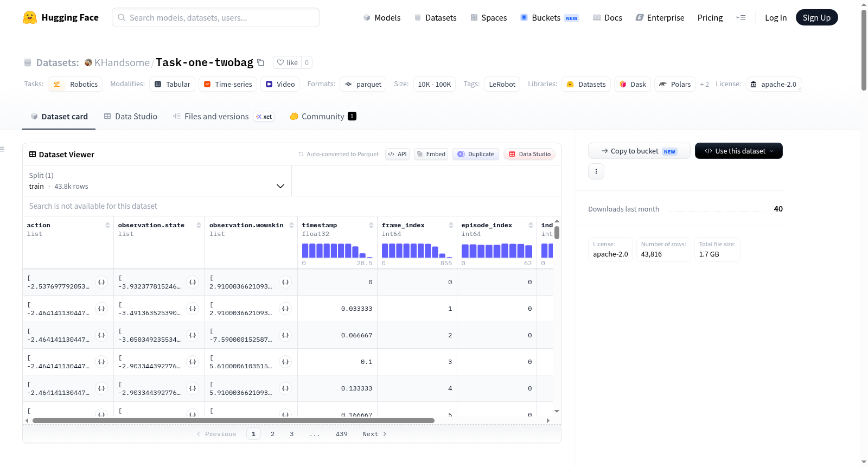Expand action cell in the timestamp 0.133333 row

[x=101, y=388]
